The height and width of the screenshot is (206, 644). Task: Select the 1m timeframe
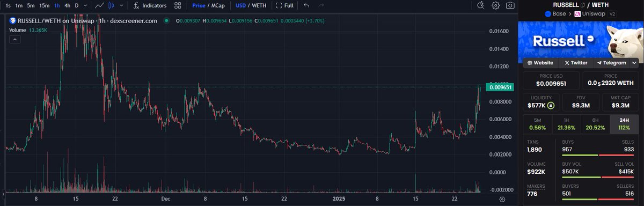pos(19,5)
